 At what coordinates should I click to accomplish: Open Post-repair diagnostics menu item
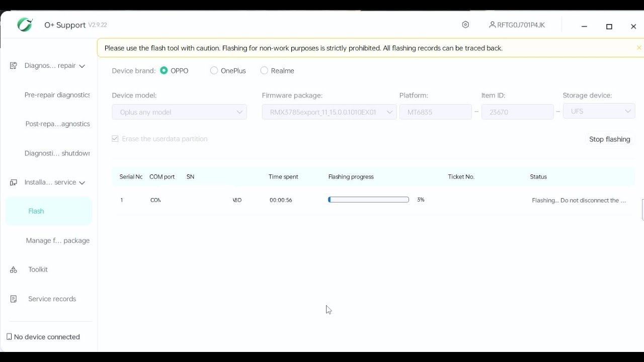(57, 124)
